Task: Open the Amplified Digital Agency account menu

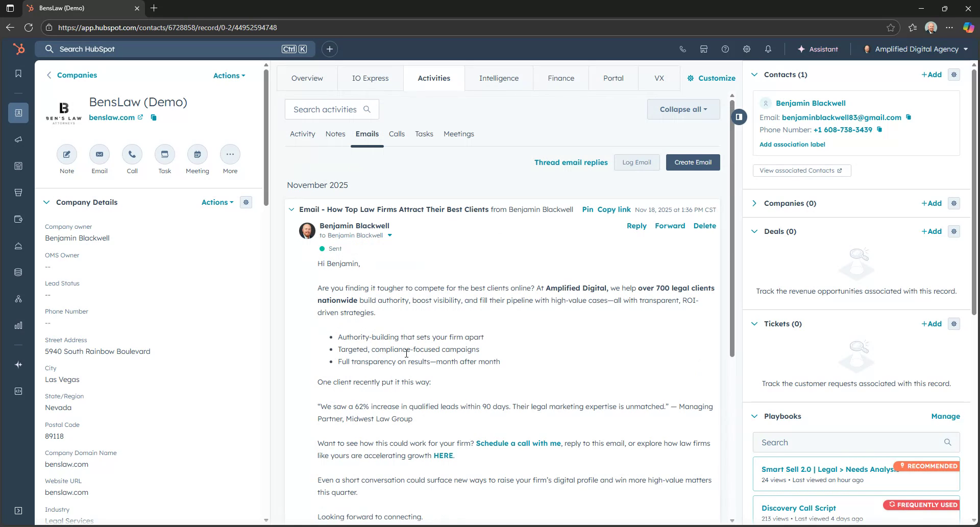Action: coord(915,49)
